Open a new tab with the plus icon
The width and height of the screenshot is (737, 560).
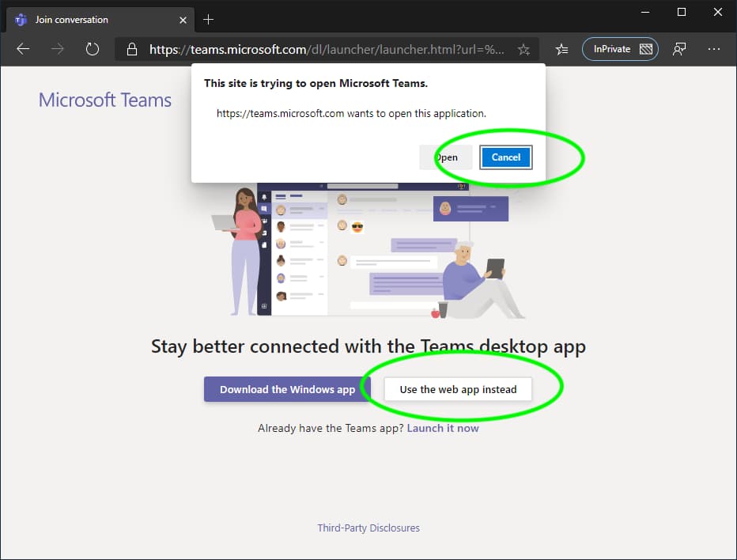pyautogui.click(x=209, y=19)
